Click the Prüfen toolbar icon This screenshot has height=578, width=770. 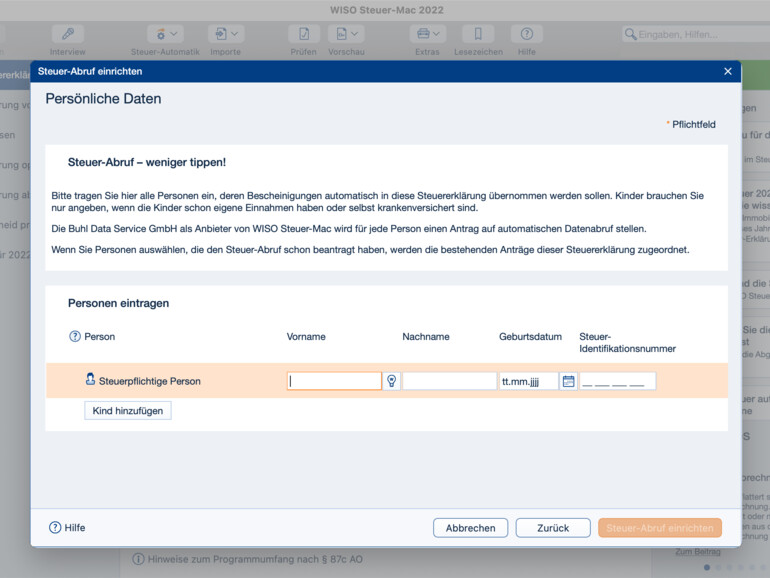pyautogui.click(x=304, y=34)
